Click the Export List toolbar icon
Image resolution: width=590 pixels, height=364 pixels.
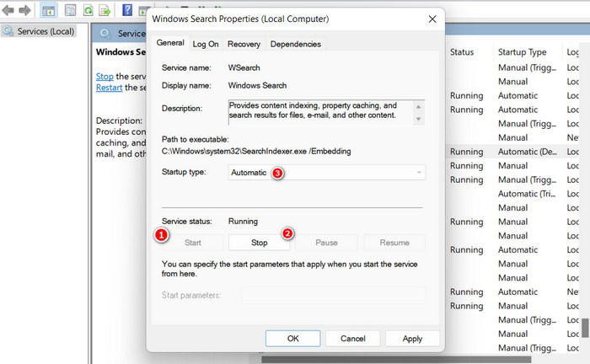[x=105, y=10]
